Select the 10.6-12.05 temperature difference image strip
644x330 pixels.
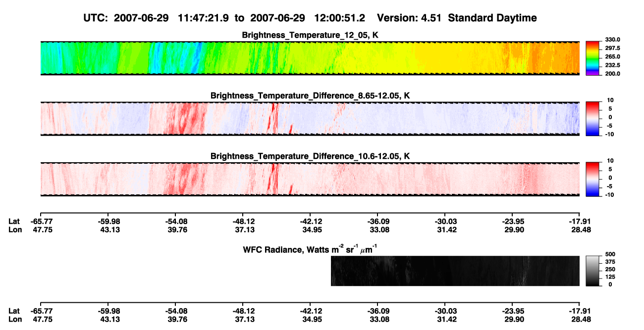coord(310,179)
